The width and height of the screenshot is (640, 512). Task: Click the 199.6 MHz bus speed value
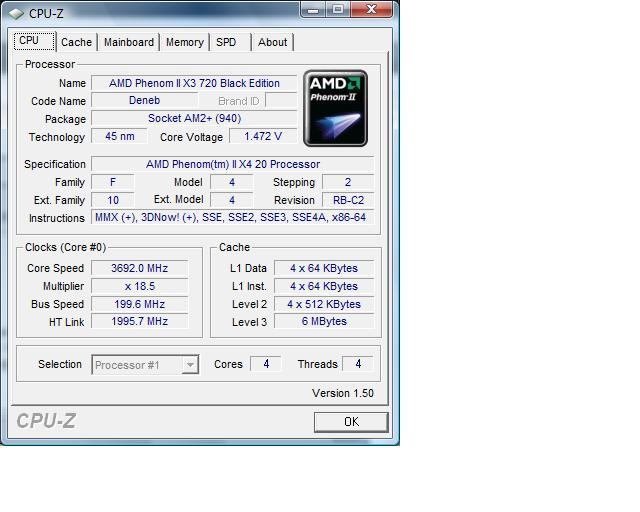[x=140, y=304]
